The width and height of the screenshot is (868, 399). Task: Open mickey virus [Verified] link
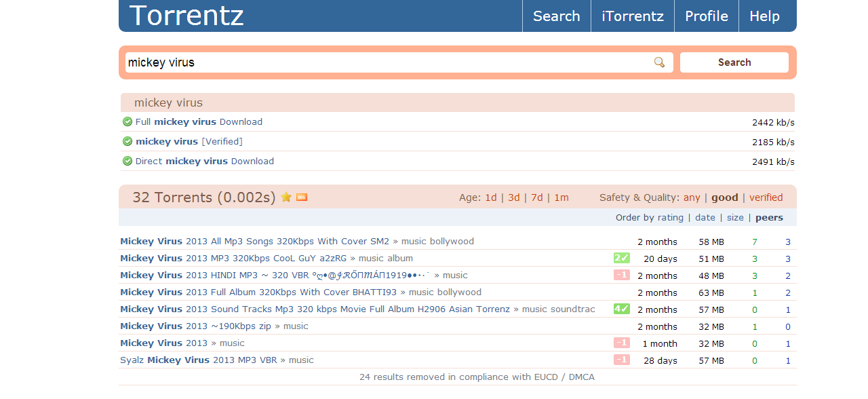[x=189, y=142]
